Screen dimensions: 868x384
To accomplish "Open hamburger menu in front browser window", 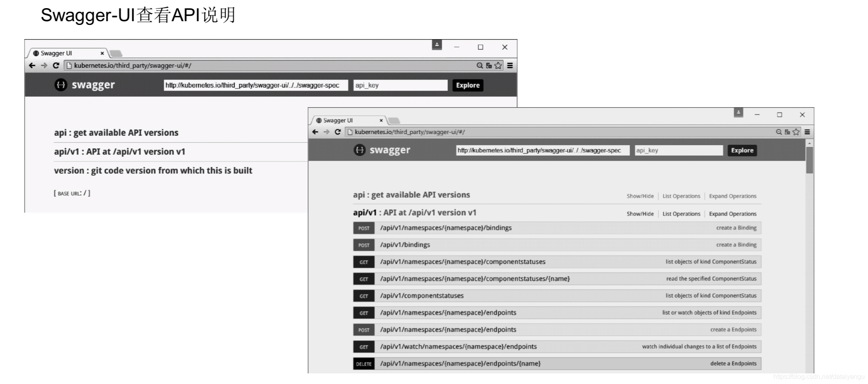I will click(x=807, y=132).
